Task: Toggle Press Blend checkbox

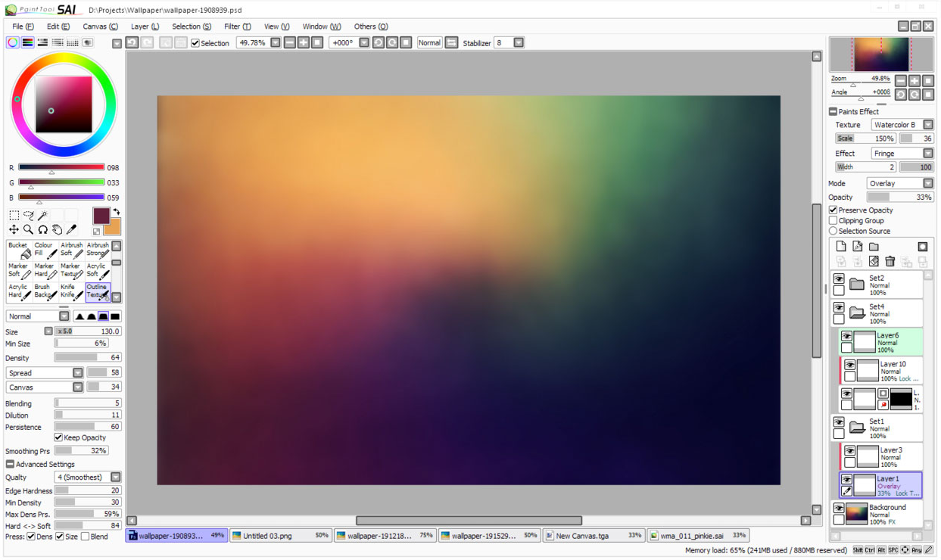Action: tap(85, 537)
